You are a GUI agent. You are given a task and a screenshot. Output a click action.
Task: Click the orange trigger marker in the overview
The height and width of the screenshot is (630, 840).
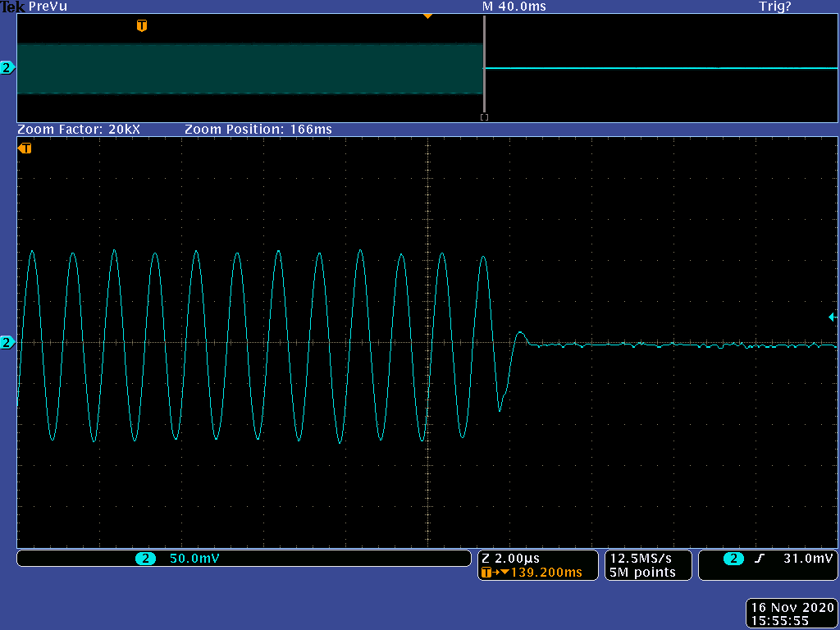pyautogui.click(x=142, y=26)
